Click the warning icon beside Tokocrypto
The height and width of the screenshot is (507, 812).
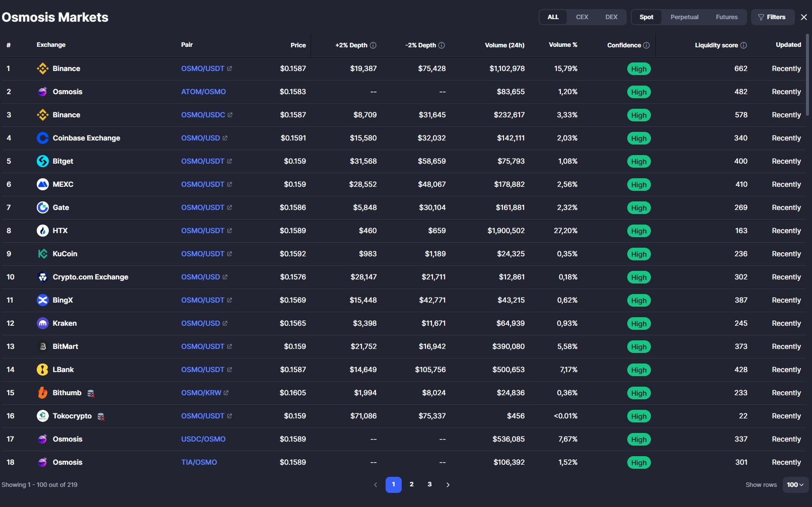pos(101,416)
